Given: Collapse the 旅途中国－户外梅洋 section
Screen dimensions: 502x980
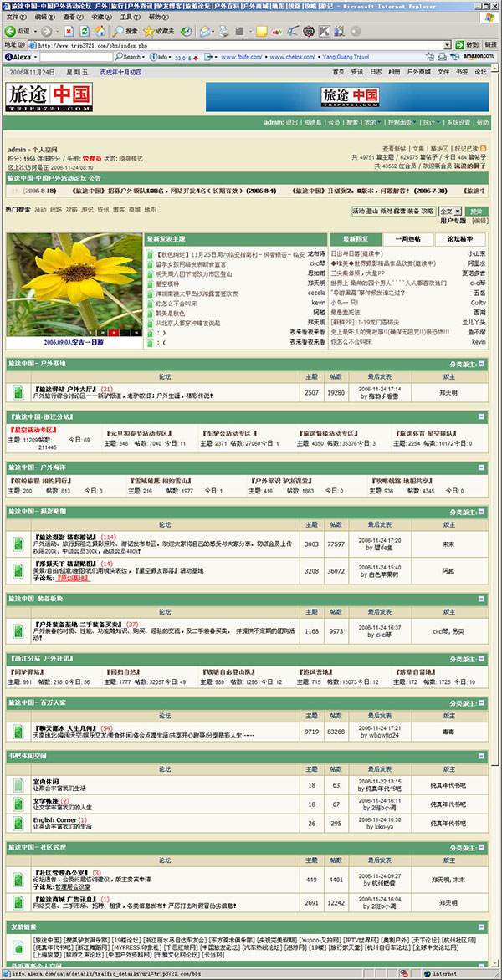Looking at the screenshot, I should click(x=481, y=467).
